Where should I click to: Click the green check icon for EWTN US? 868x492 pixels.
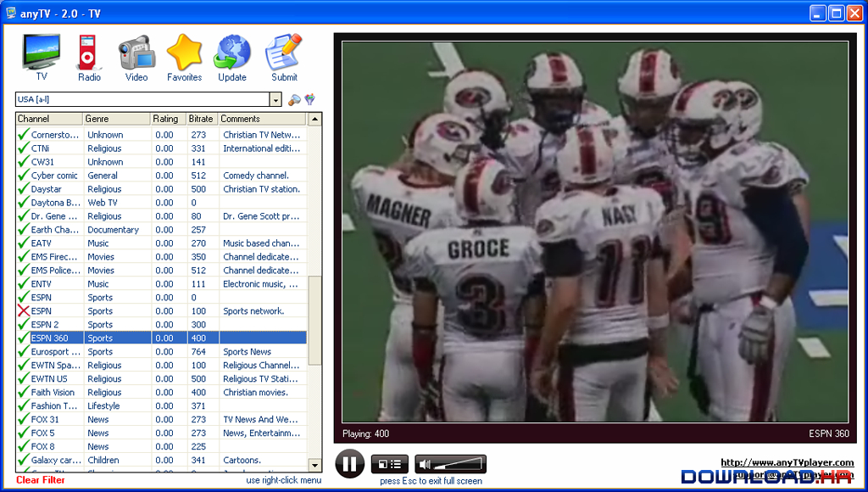coord(23,378)
